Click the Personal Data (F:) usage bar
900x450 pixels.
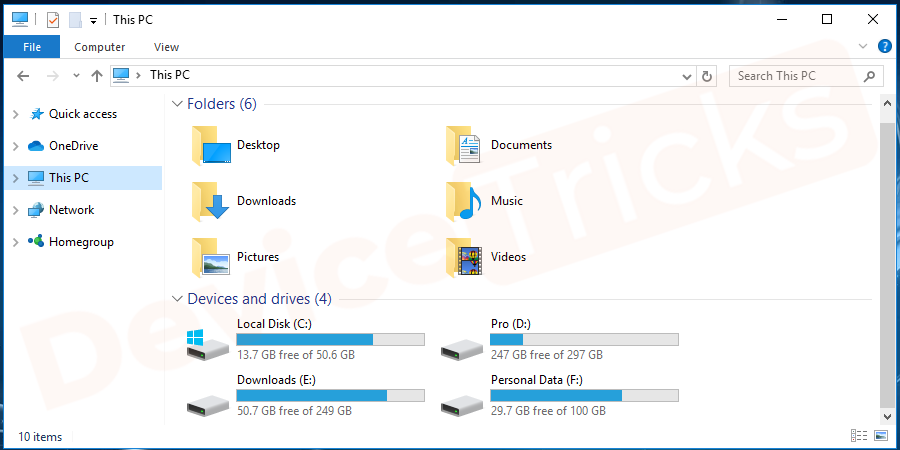point(584,395)
